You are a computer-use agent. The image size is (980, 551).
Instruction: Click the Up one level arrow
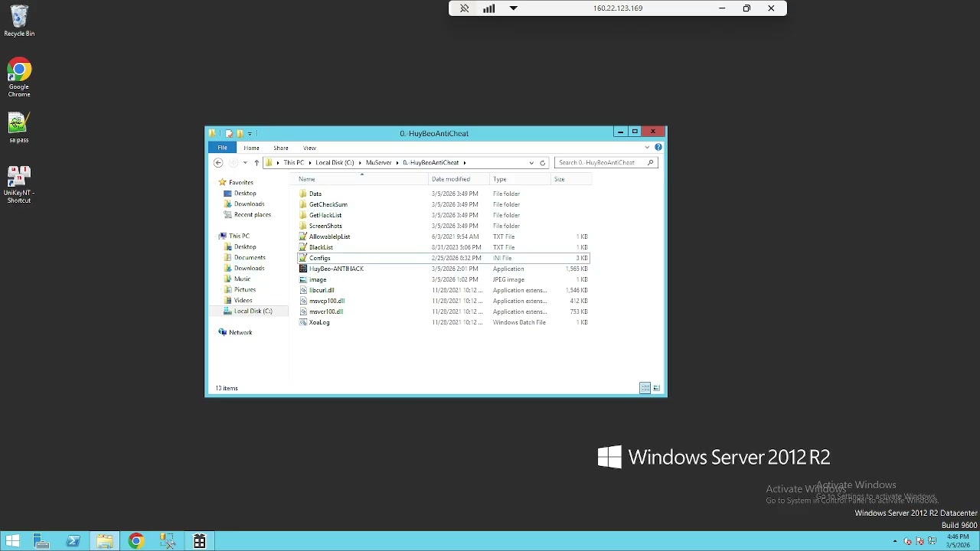click(x=256, y=162)
